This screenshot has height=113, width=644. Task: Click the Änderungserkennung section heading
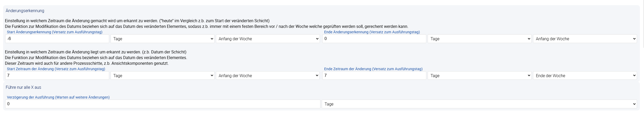pyautogui.click(x=25, y=11)
